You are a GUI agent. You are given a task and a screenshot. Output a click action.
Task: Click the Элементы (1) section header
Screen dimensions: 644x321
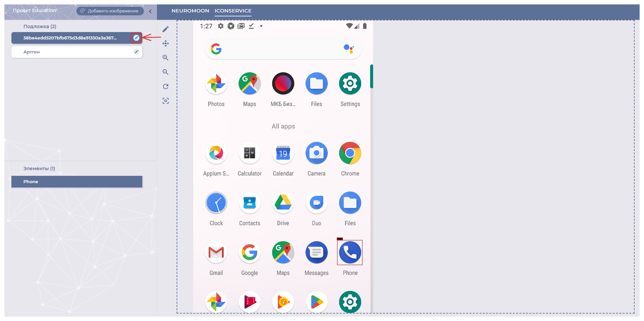coord(39,169)
